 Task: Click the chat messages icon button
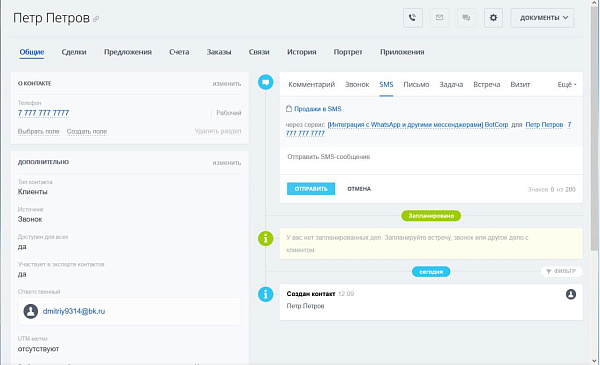coord(466,18)
